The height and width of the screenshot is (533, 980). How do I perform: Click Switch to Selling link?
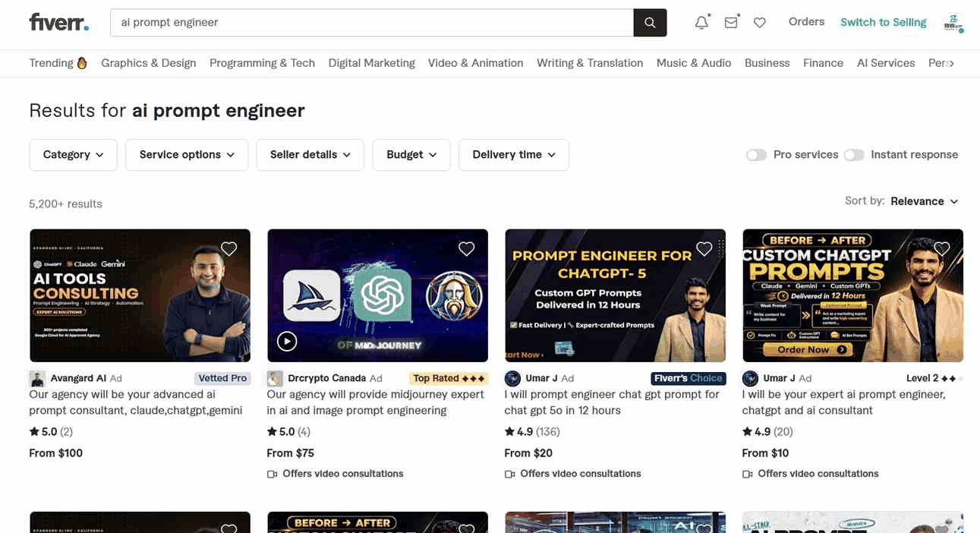(884, 22)
